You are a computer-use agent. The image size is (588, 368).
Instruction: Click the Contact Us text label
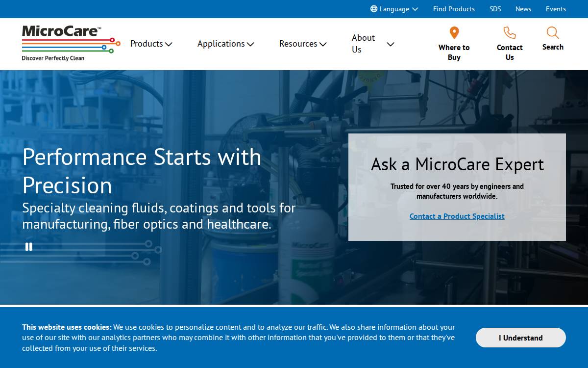click(510, 52)
